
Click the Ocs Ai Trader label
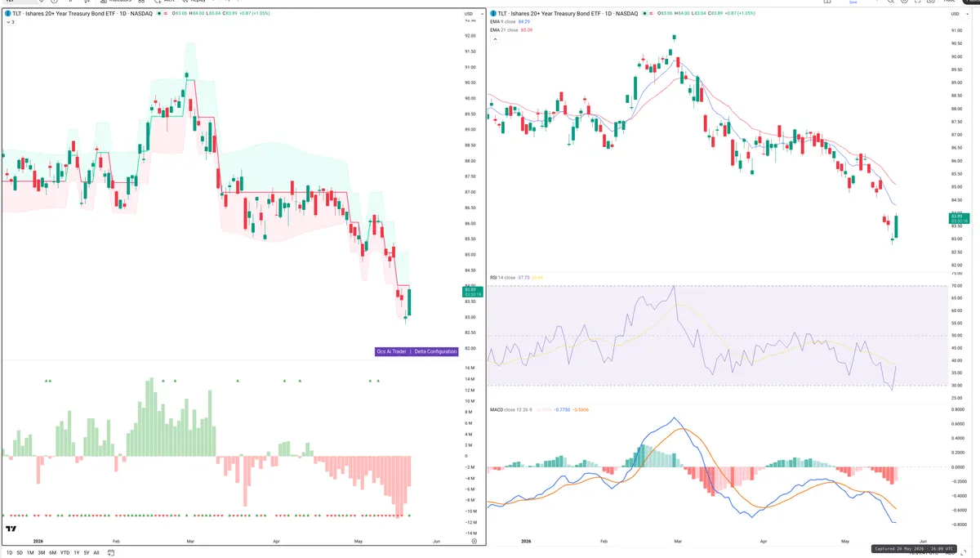point(393,351)
